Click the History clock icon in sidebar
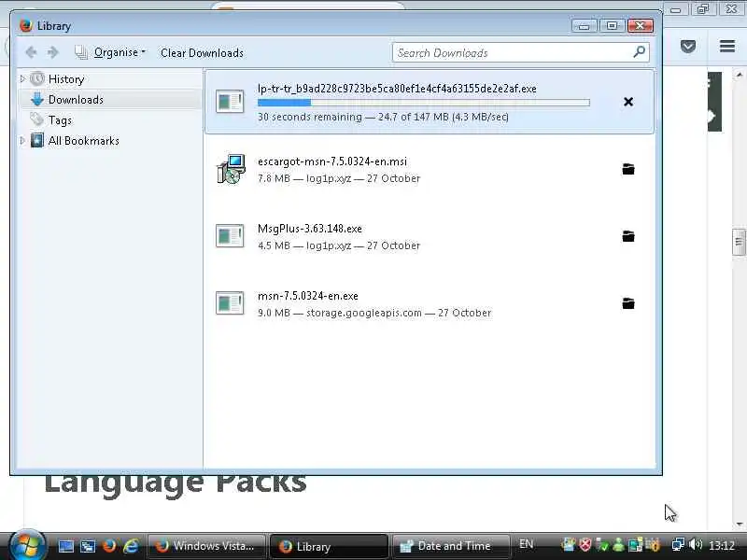 point(37,78)
